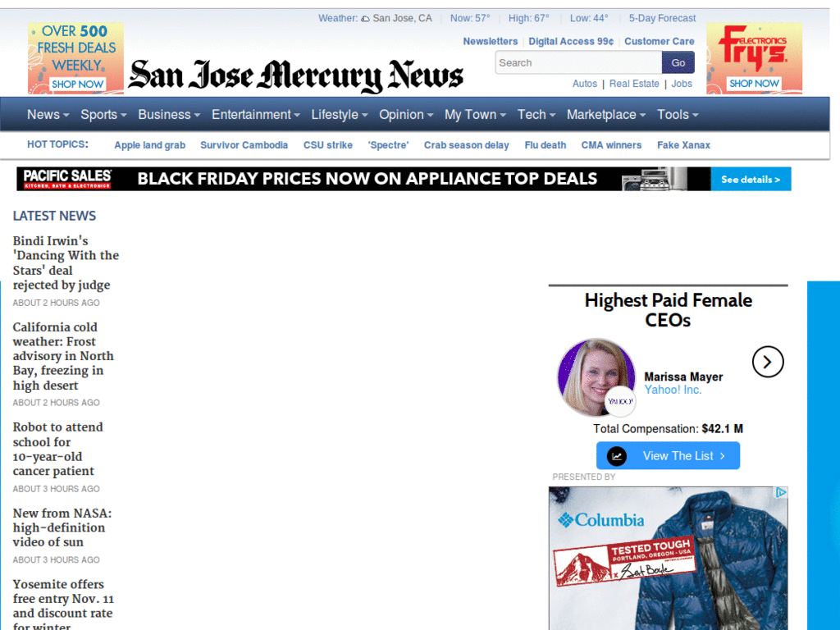Open the Bindi Irwin Dancing With the Stars headline
Screen dimensions: 840x630
tap(66, 263)
